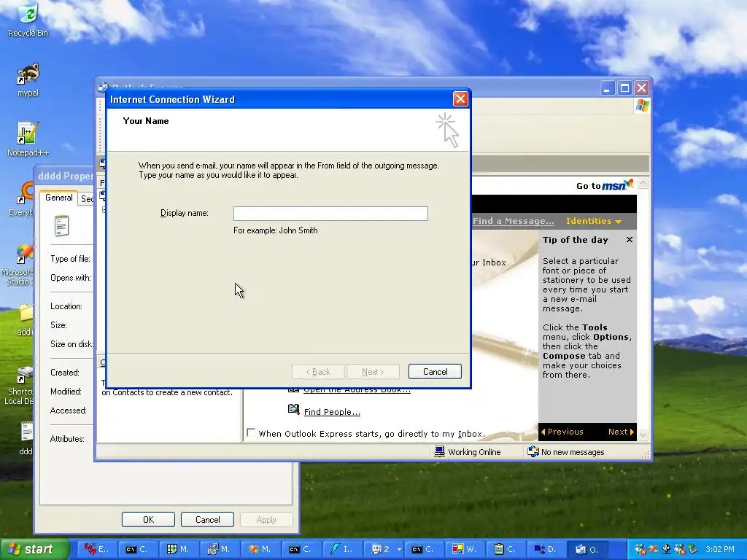Image resolution: width=747 pixels, height=560 pixels.
Task: Click the Find a Message link
Action: tap(513, 221)
